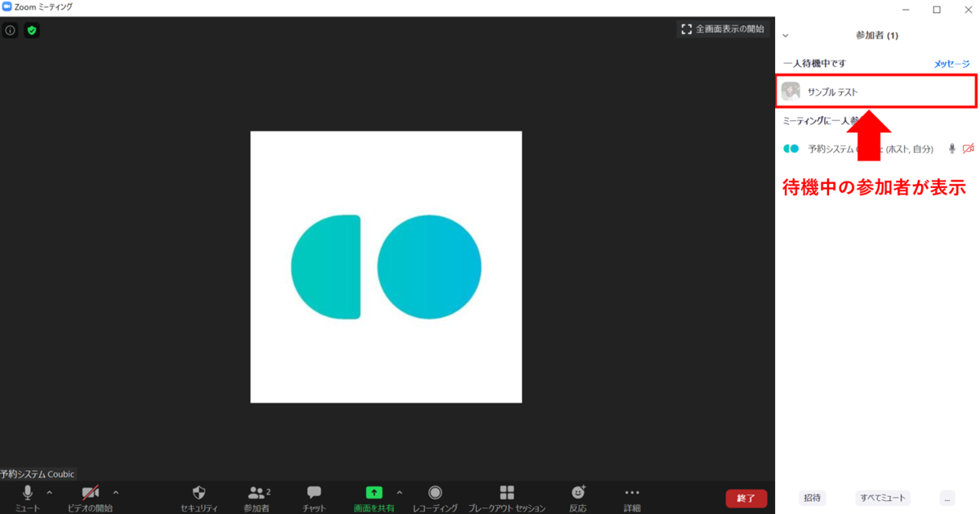Open Breakout Sessions

click(507, 497)
